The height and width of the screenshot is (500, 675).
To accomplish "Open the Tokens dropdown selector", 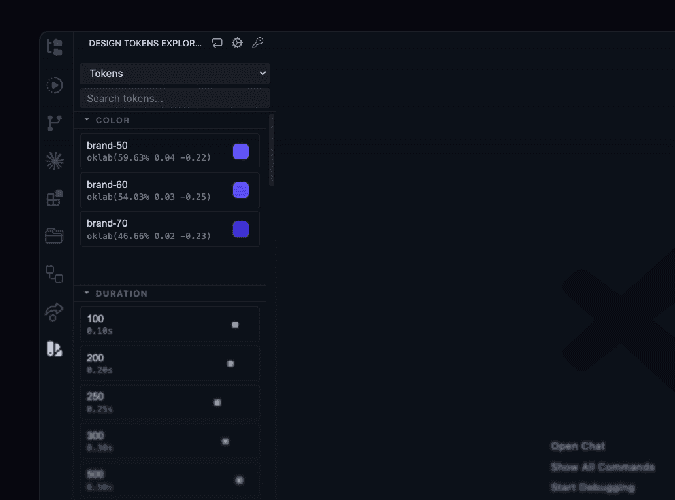I will (175, 73).
